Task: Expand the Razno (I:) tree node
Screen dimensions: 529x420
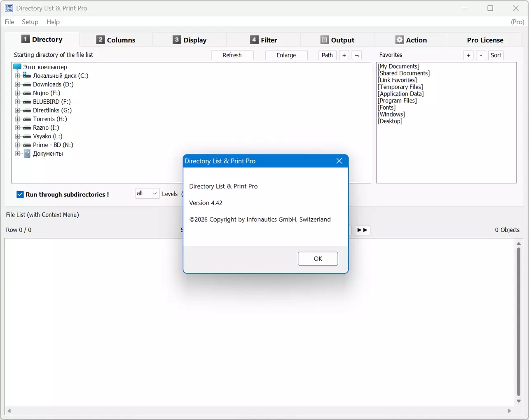Action: [x=17, y=128]
